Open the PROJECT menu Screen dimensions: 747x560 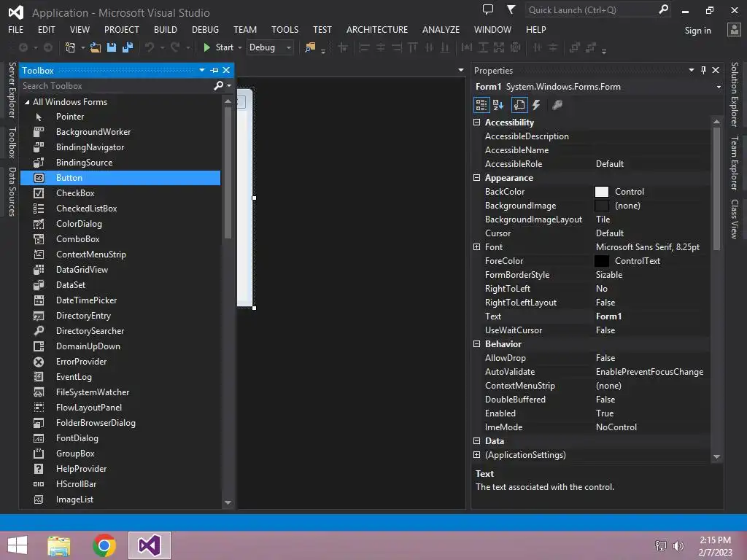122,29
